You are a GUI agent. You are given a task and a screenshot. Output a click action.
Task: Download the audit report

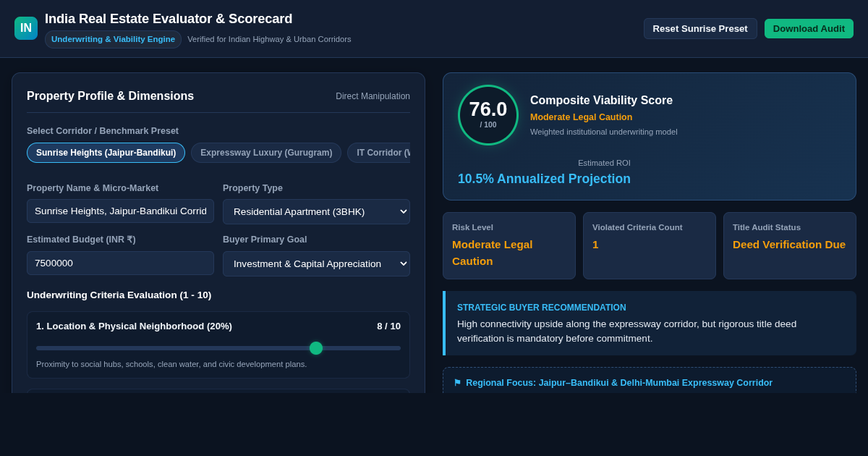[809, 28]
